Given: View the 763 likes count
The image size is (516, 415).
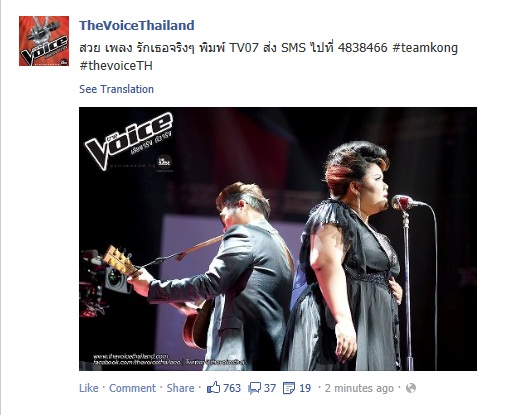Looking at the screenshot, I should 232,388.
